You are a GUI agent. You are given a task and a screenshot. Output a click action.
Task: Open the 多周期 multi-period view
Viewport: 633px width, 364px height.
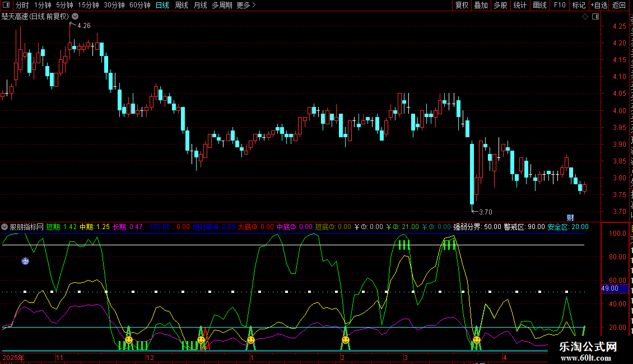point(222,5)
